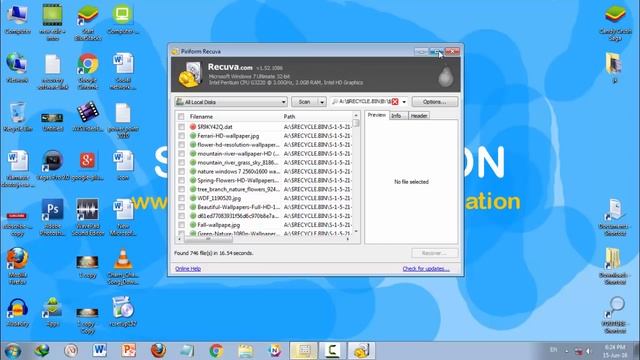Switch to Recuva on the taskbar
Screen dimensions: 640x360
point(361,351)
